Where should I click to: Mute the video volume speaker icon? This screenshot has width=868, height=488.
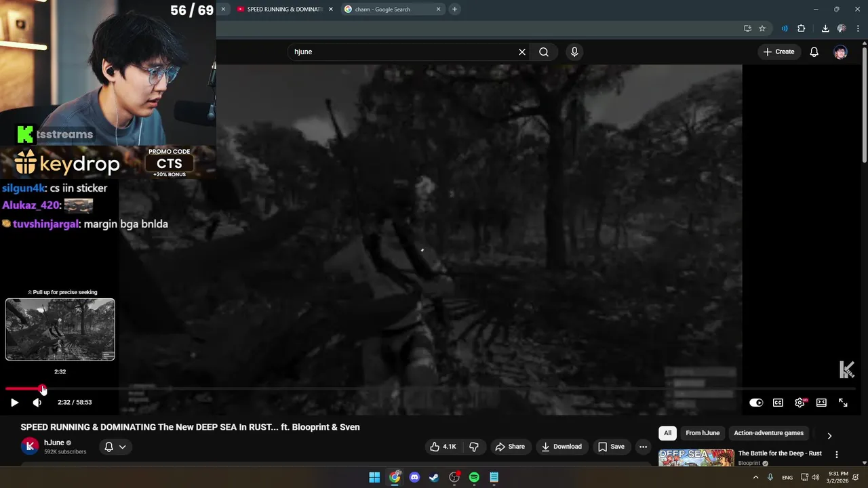pos(37,403)
